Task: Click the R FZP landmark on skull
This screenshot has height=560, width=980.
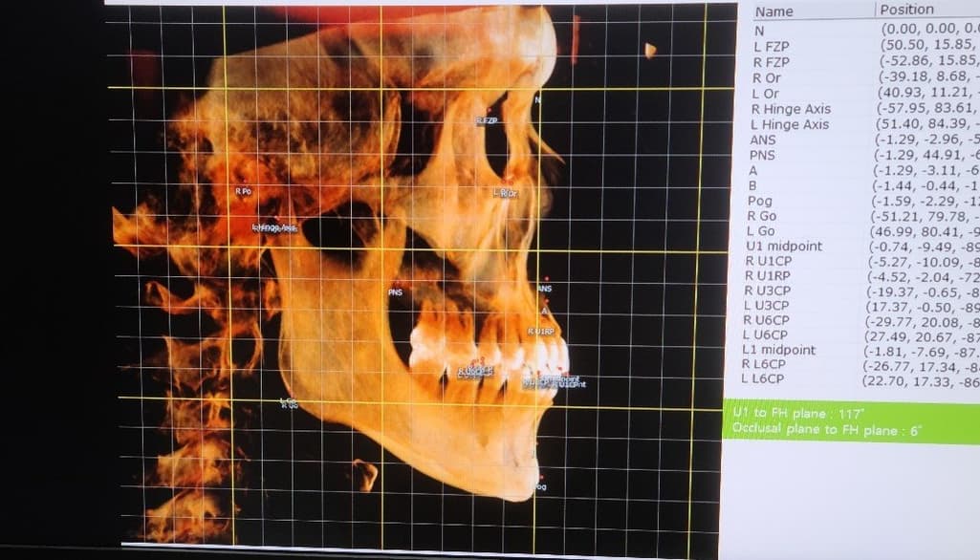Action: click(x=488, y=121)
